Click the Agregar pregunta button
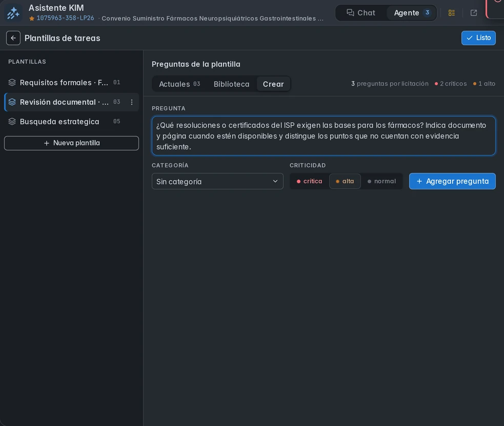This screenshot has width=504, height=426. (x=452, y=181)
